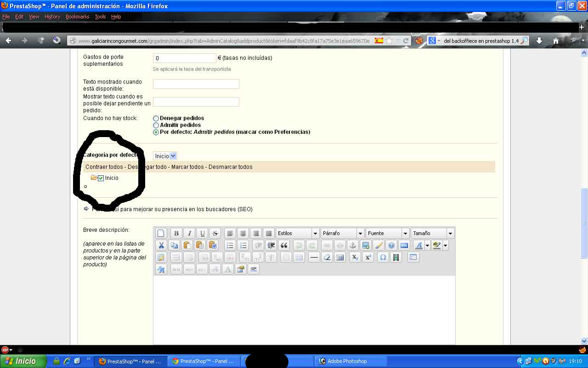Viewport: 588px width, 368px height.
Task: Apply text color with the A swatch
Action: [x=418, y=245]
